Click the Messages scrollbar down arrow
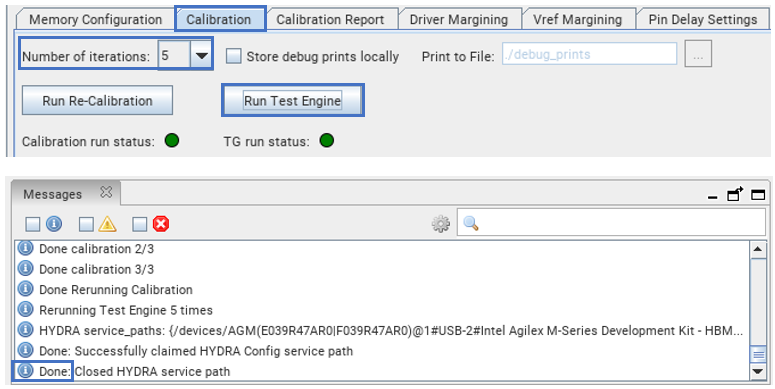The height and width of the screenshot is (389, 775). (758, 372)
